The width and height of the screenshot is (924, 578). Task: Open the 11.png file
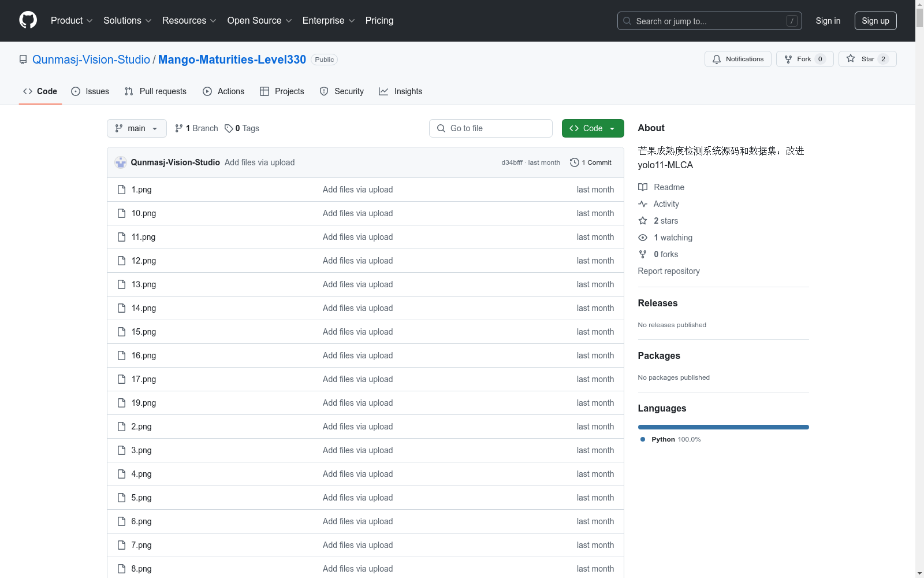(143, 237)
